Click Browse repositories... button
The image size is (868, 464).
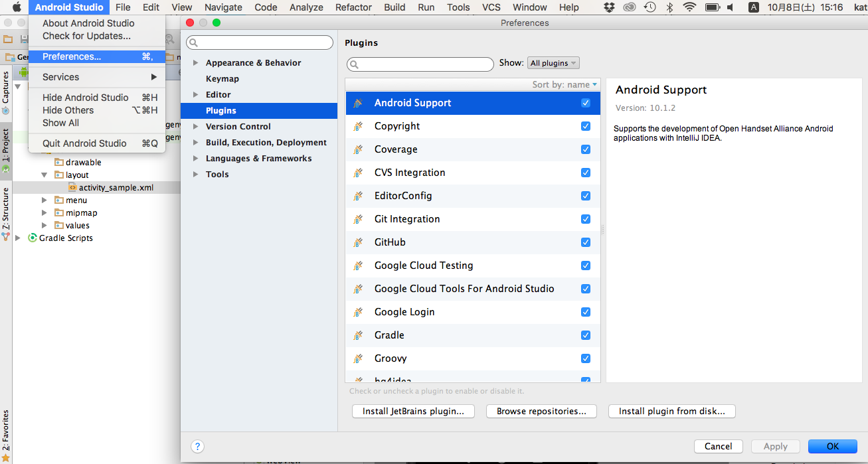coord(541,412)
